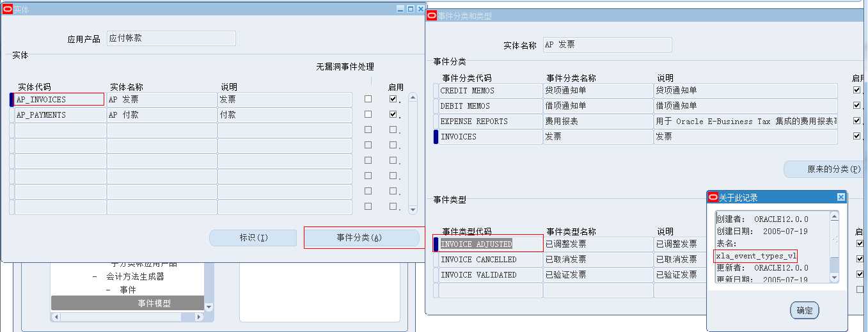Toggle 启用 checkbox for AP_PAYMENTS row
This screenshot has height=332, width=868.
[393, 115]
